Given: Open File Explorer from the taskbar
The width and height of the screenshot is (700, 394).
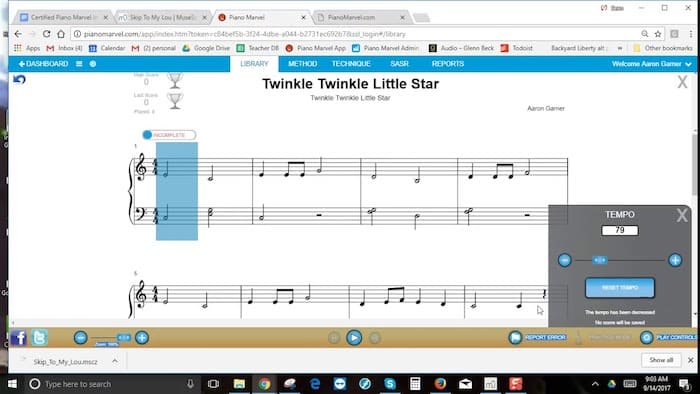Looking at the screenshot, I should click(x=239, y=384).
